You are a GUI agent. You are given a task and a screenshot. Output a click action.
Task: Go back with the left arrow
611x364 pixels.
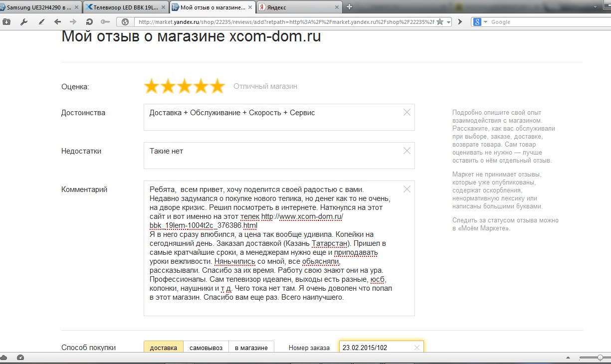click(x=57, y=22)
